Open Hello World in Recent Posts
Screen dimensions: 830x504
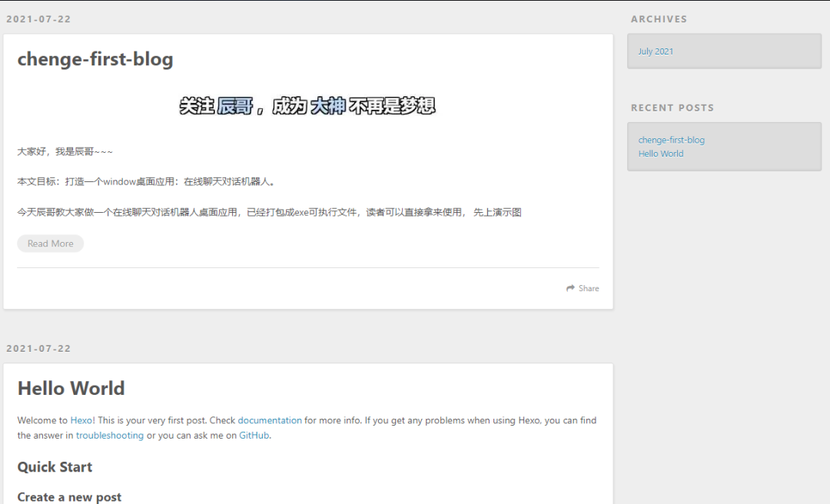661,154
